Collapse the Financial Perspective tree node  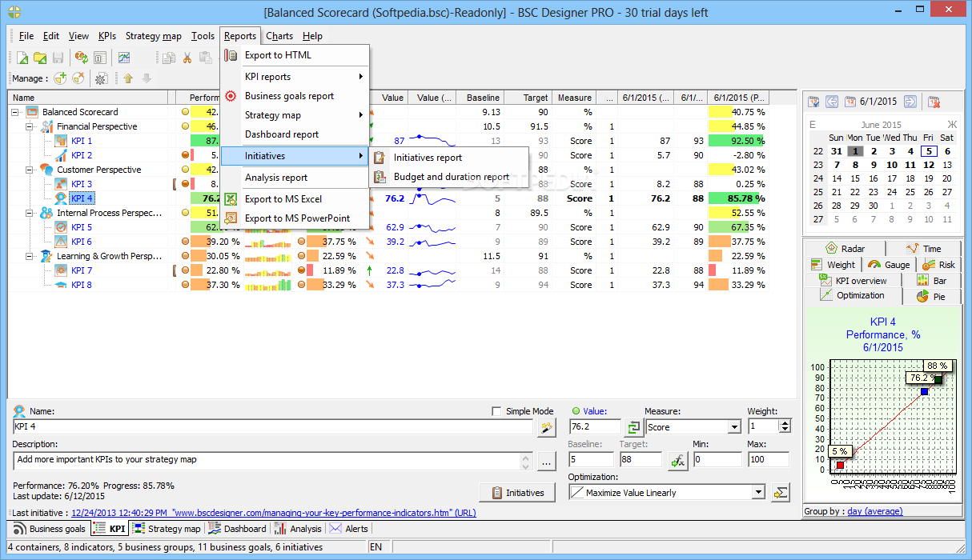click(30, 126)
